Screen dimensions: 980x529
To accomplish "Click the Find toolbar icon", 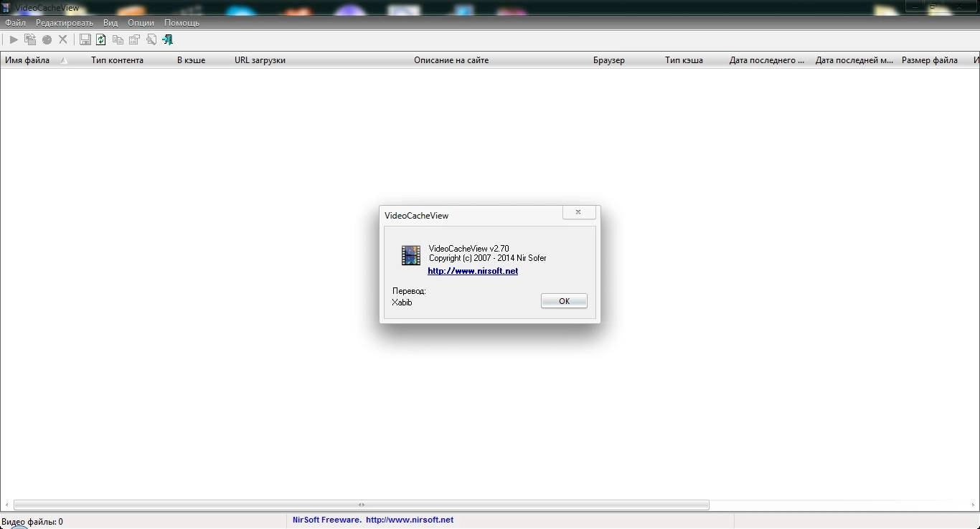I will pyautogui.click(x=151, y=40).
